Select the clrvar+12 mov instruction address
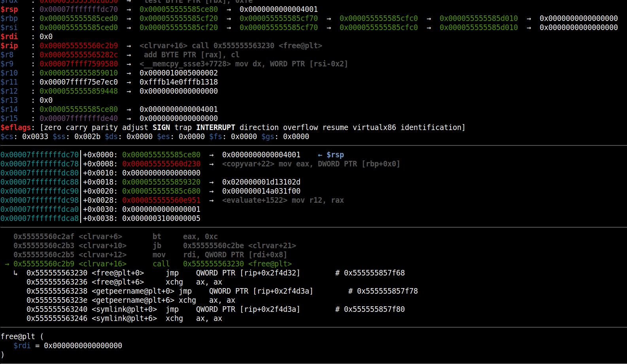Screen dimensions: 627x364 click(x=44, y=255)
